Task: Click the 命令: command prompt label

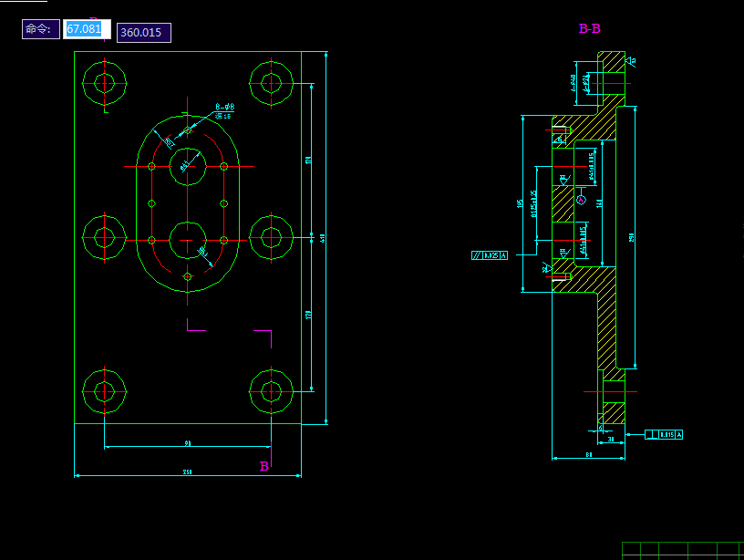Action: pos(41,29)
